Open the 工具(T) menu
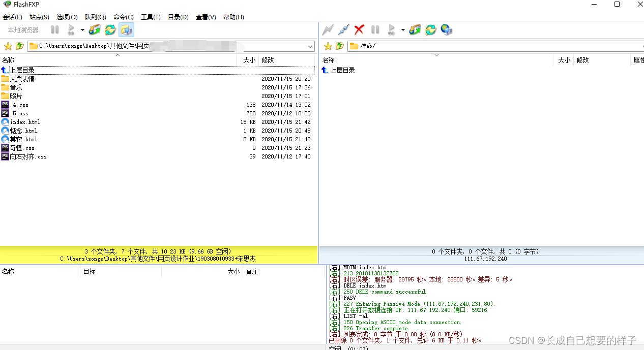Image resolution: width=644 pixels, height=350 pixels. tap(151, 17)
